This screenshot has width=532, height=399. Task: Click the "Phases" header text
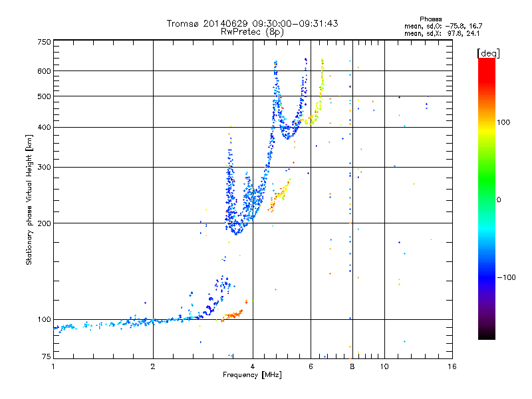pyautogui.click(x=430, y=19)
